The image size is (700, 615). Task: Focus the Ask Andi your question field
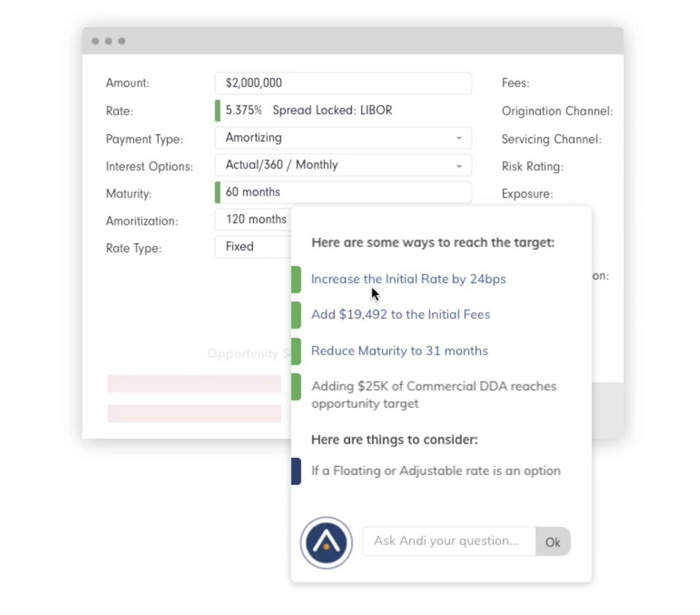point(449,541)
